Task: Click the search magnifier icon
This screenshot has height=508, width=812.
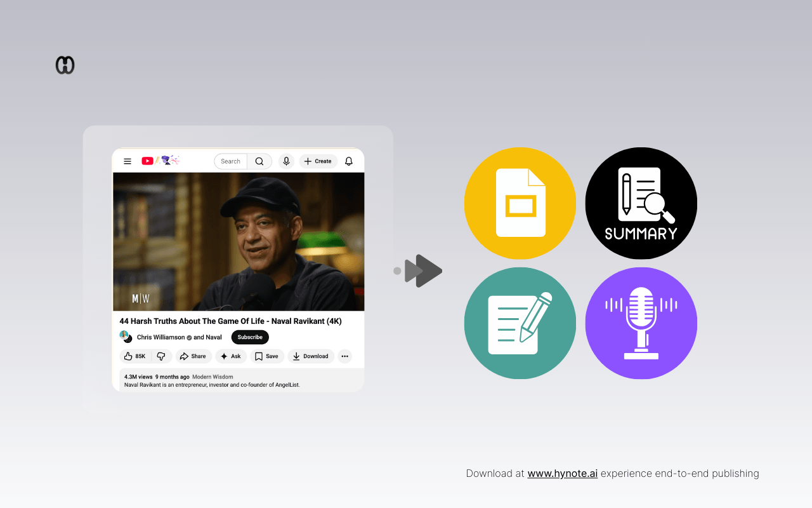Action: 259,161
